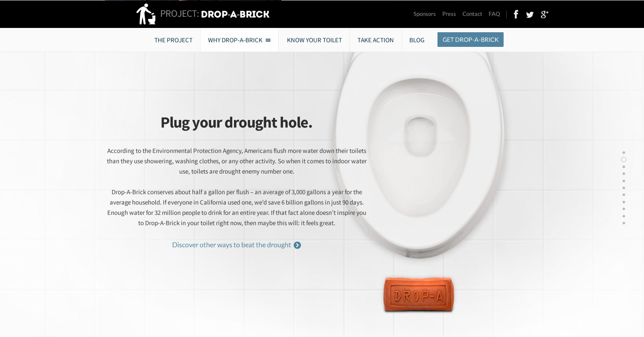Select the first page-section dot on the right
Viewport: 644px width, 337px height.
coord(624,153)
